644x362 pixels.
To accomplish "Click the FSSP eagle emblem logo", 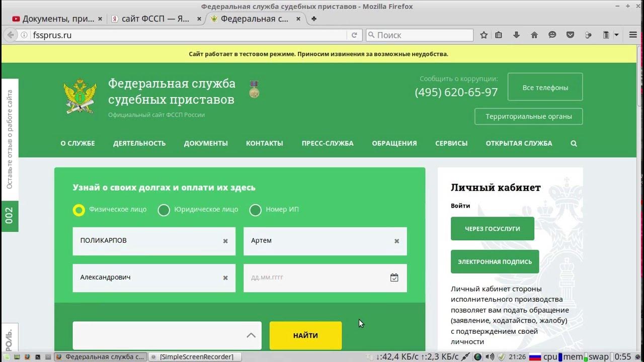I will (80, 96).
